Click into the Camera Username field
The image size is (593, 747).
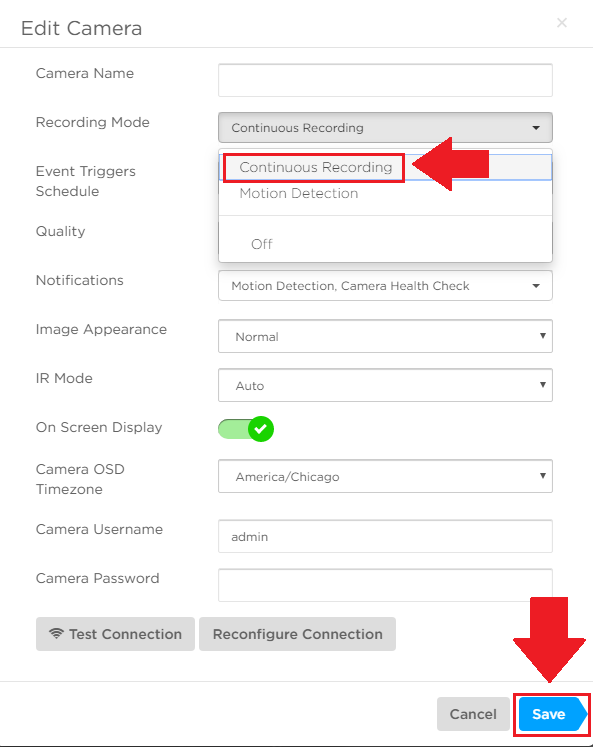coord(385,536)
